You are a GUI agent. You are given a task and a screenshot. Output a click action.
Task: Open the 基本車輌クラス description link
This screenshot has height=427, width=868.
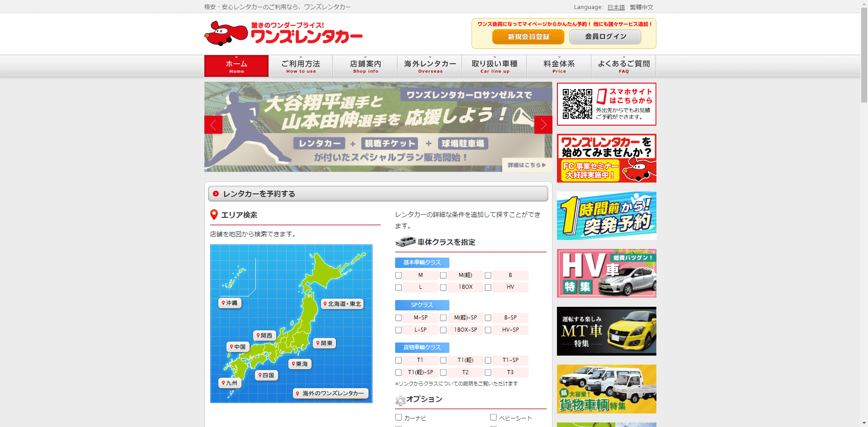pos(422,263)
